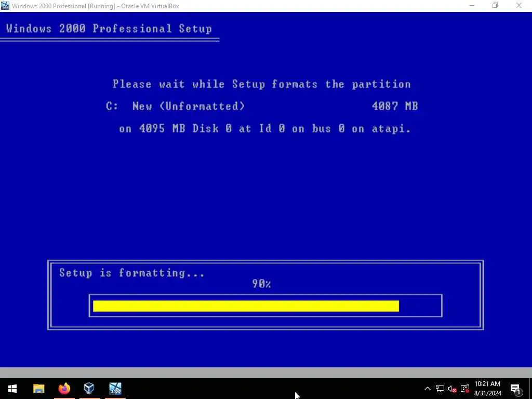
Task: Click the yellow formatting progress bar
Action: (x=246, y=306)
